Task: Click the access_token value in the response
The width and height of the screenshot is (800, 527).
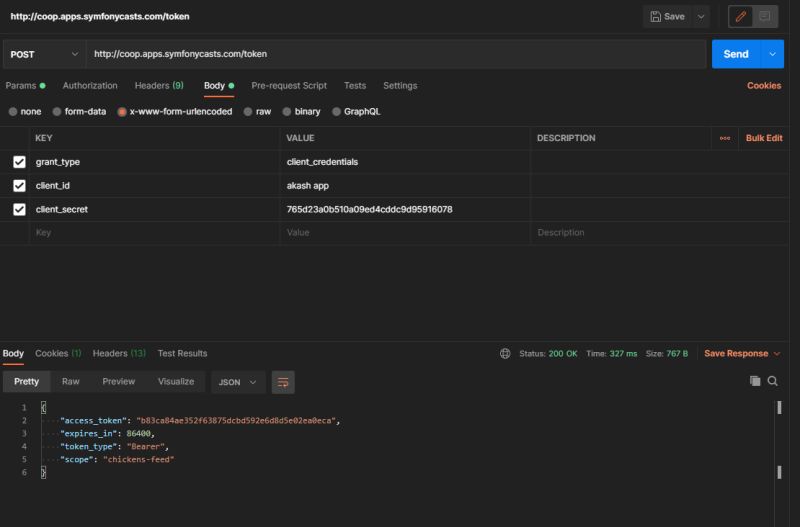Action: 236,421
